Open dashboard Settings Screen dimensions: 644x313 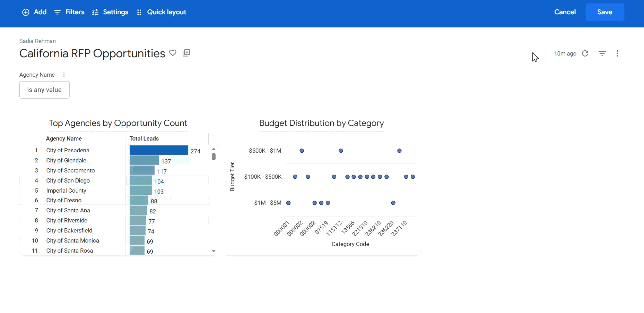tap(110, 12)
